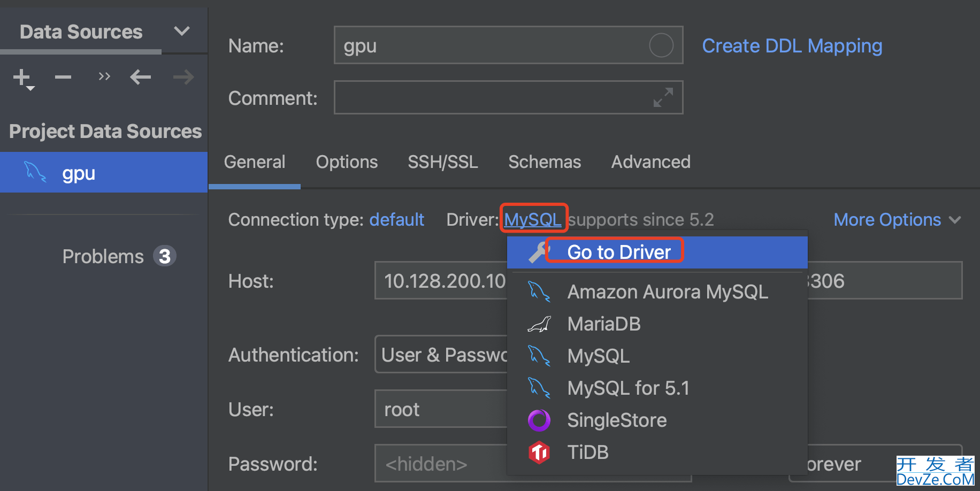Click the Project Data Sources heading

click(x=105, y=132)
